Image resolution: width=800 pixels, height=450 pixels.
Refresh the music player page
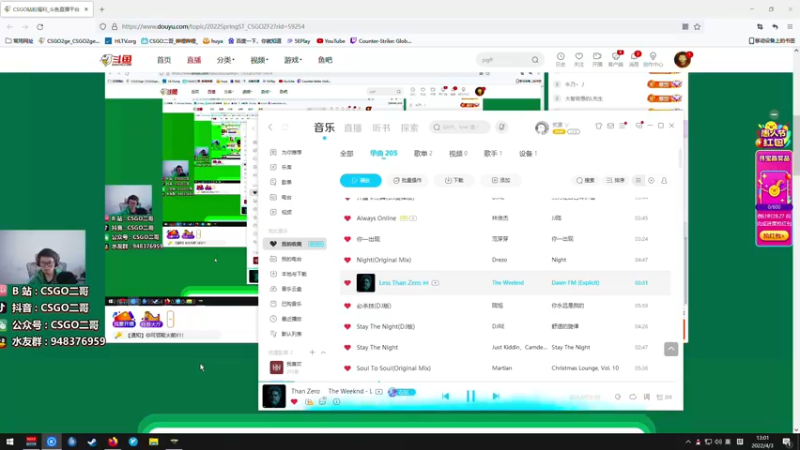click(x=285, y=127)
